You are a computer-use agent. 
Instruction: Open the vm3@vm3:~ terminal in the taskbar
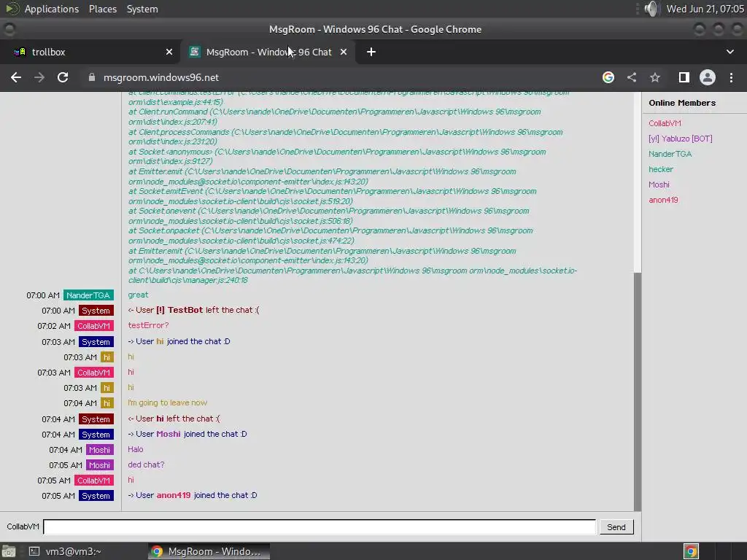coord(65,551)
